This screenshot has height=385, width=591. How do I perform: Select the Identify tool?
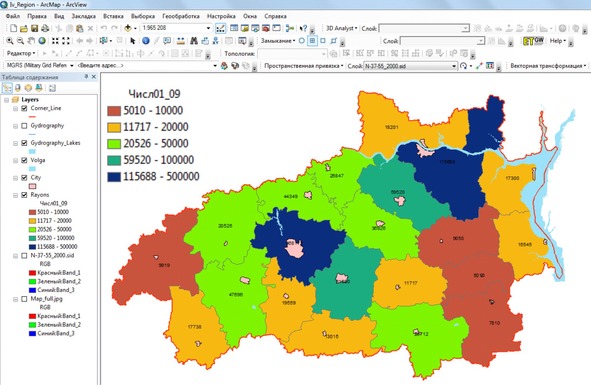146,41
